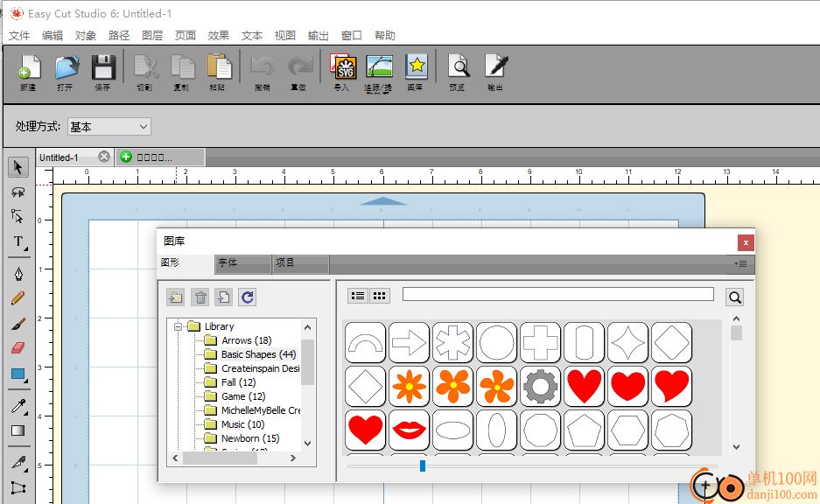Select the Pen nib drawing tool
820x504 pixels.
pos(18,273)
